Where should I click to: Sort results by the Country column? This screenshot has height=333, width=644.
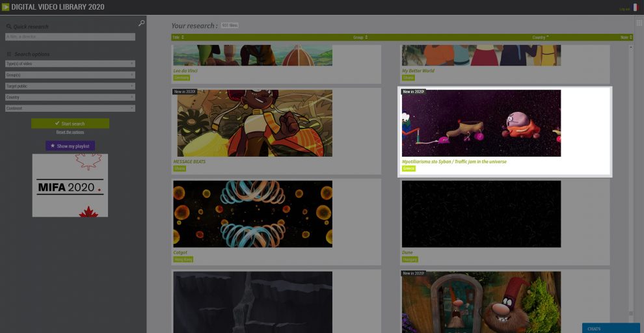540,38
